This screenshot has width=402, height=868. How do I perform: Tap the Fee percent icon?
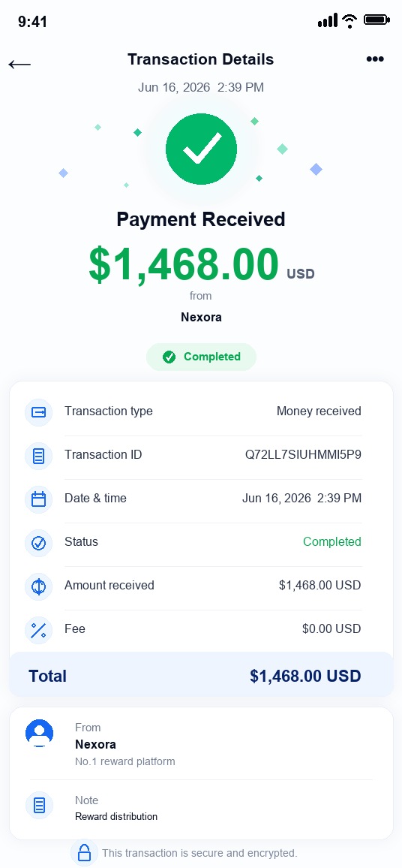point(39,630)
